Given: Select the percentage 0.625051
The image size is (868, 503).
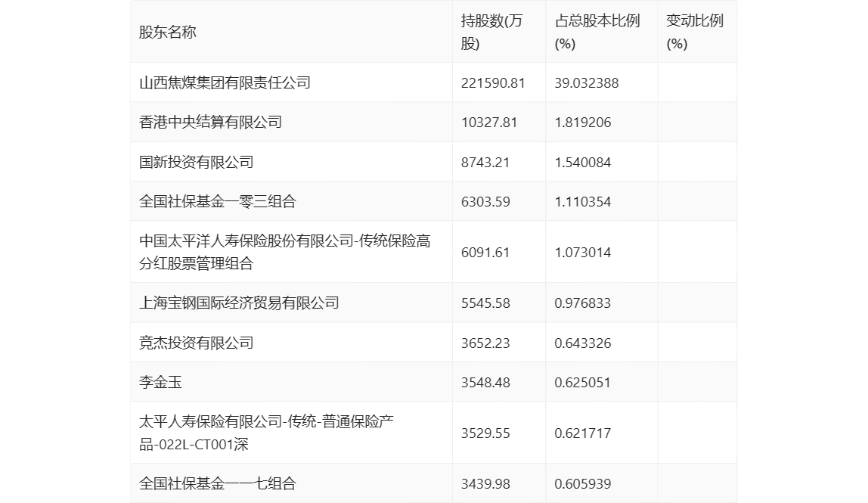Looking at the screenshot, I should click(x=583, y=382).
